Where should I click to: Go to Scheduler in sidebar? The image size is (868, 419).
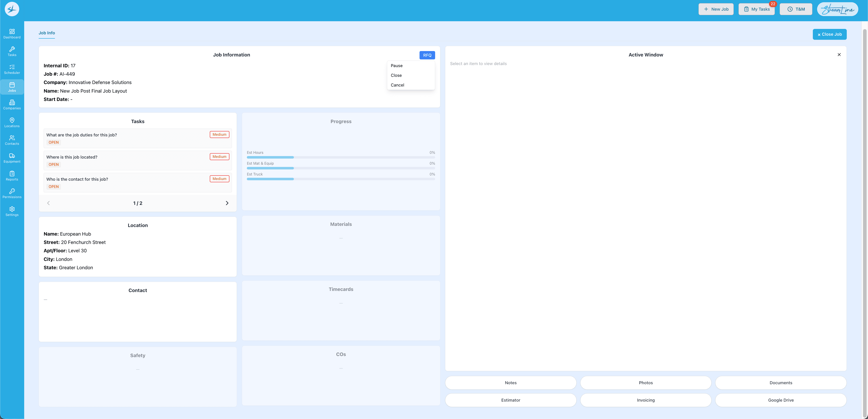(x=12, y=69)
